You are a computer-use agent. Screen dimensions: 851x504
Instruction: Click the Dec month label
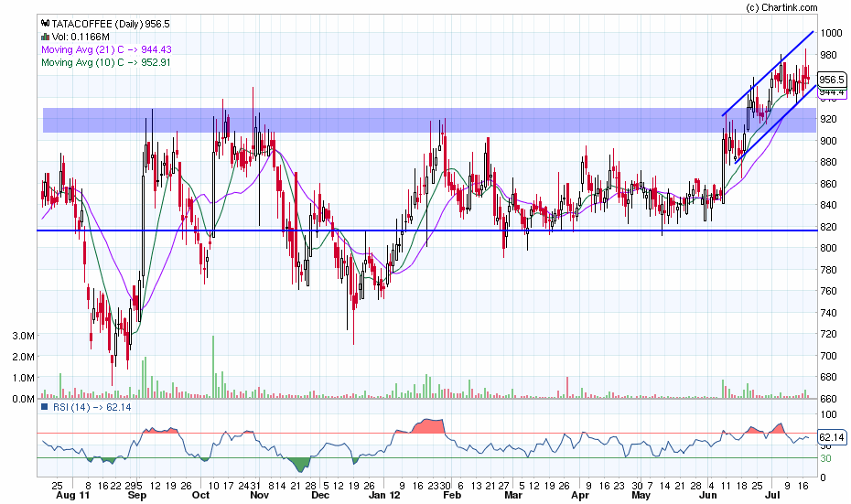click(320, 496)
